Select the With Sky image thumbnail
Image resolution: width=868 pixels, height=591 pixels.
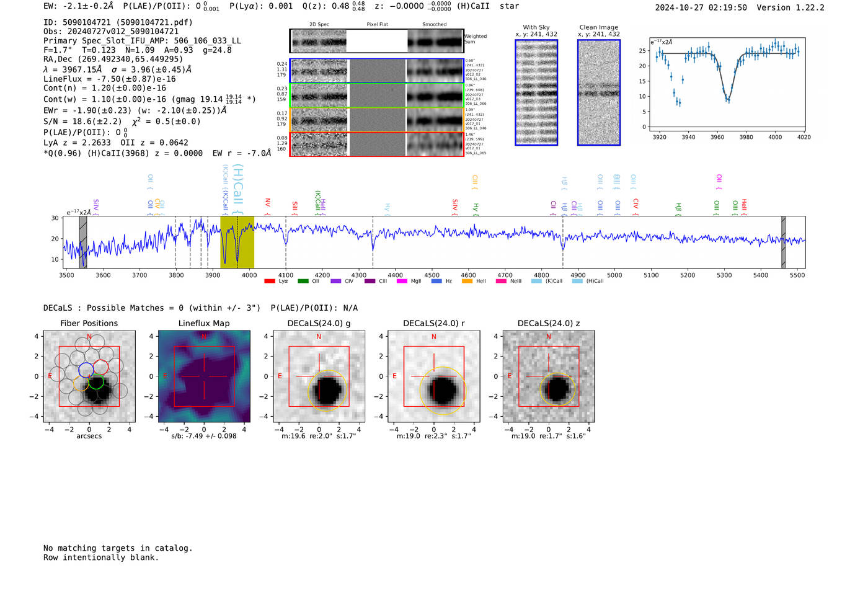pyautogui.click(x=536, y=92)
